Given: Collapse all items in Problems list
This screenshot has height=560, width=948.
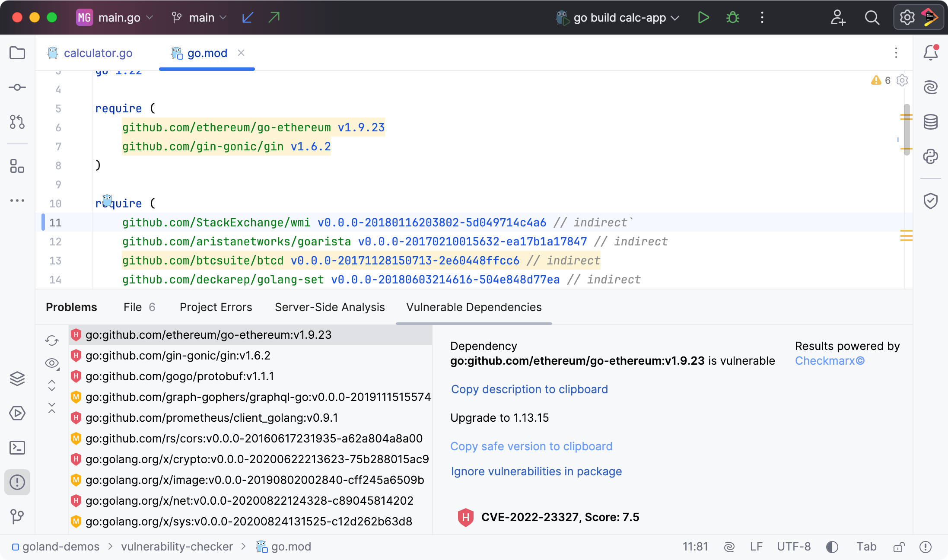Looking at the screenshot, I should [52, 408].
